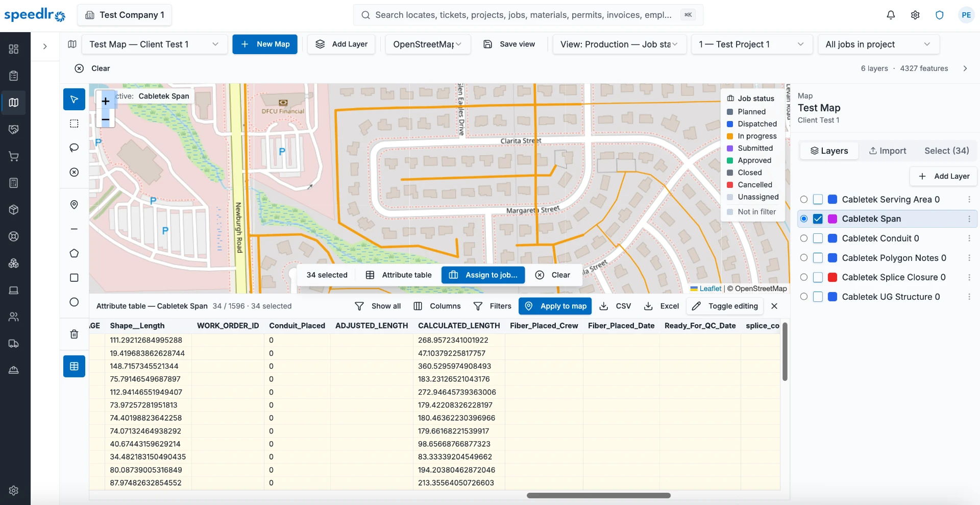Close the attribute table panel
Screen dimensions: 980x505
(x=774, y=306)
